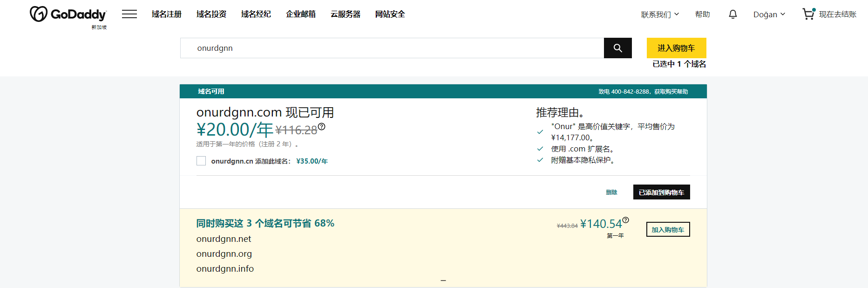Click the yellow 进入购物车 button

click(x=676, y=48)
